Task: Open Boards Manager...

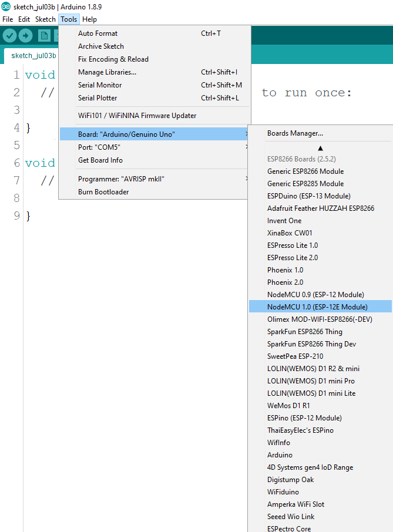Action: click(x=320, y=133)
